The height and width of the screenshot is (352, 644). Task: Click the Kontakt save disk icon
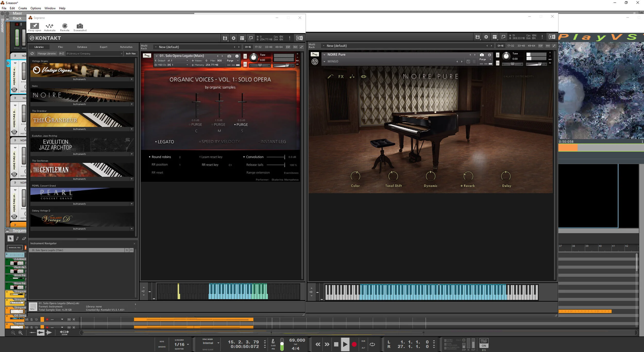coord(225,38)
